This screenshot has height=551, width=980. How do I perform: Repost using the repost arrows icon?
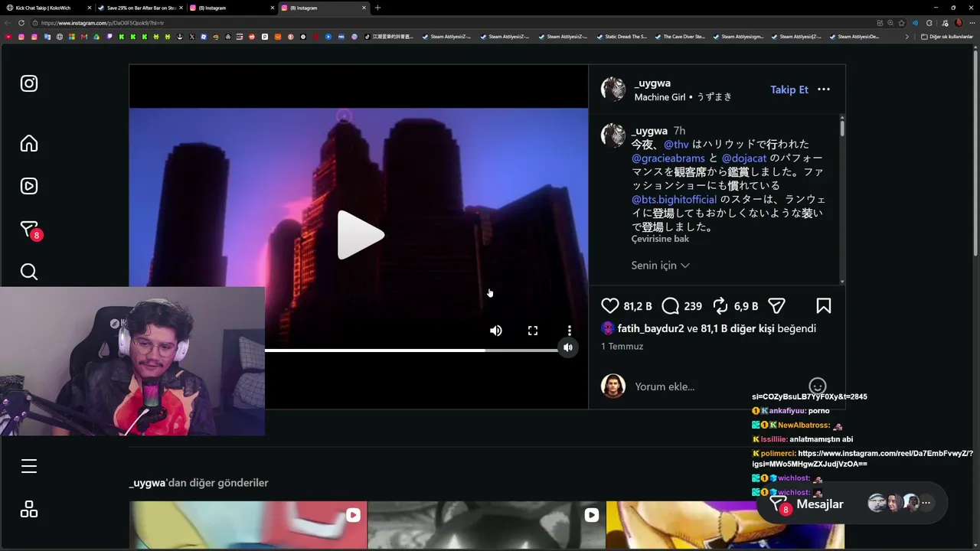pyautogui.click(x=720, y=306)
